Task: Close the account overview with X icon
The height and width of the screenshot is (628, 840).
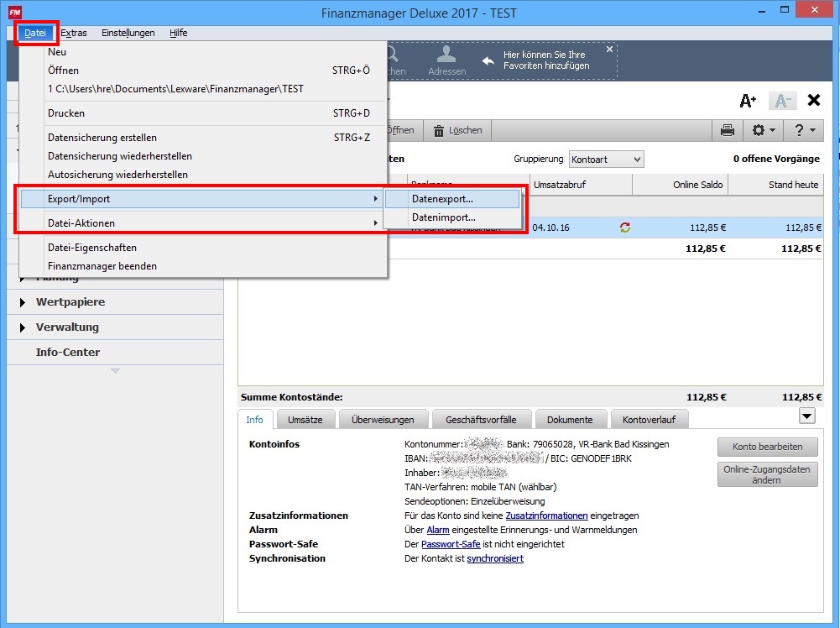Action: [x=814, y=100]
